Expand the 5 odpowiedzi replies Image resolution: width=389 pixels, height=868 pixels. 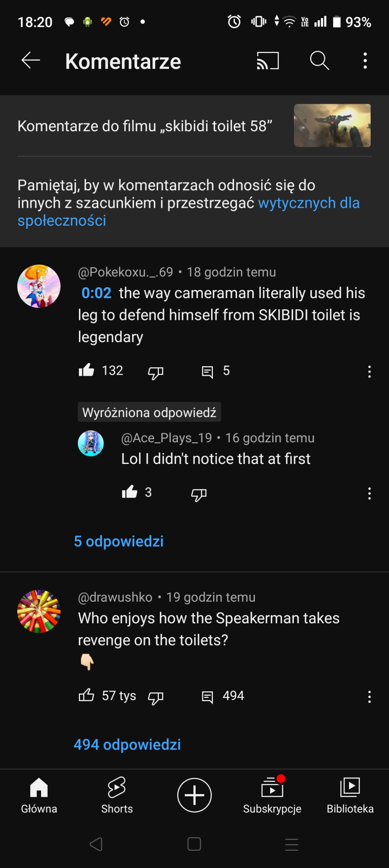tap(119, 541)
